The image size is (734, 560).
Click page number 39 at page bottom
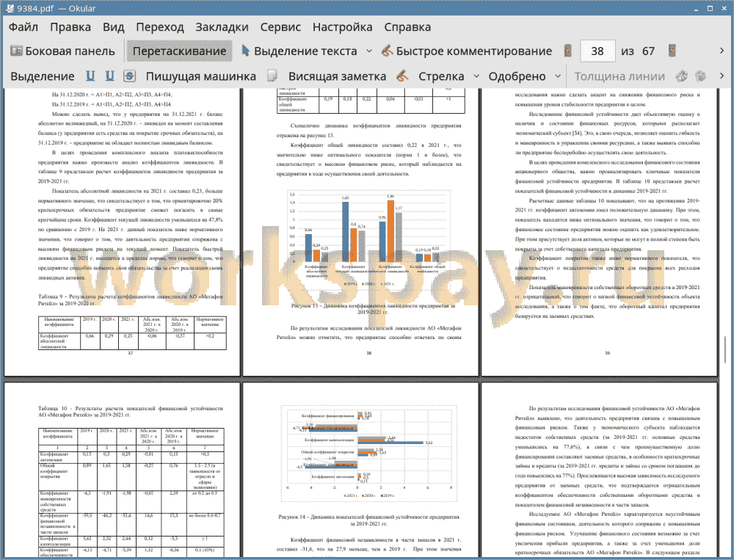(608, 353)
